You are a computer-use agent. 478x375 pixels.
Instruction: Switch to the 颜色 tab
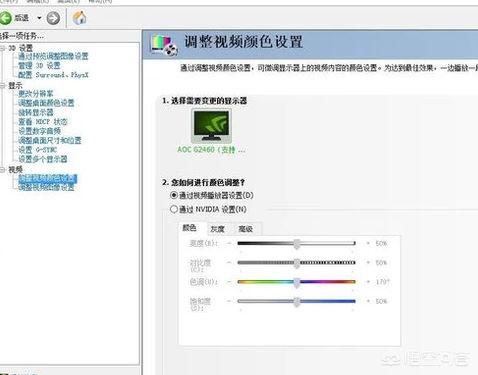[x=189, y=228]
